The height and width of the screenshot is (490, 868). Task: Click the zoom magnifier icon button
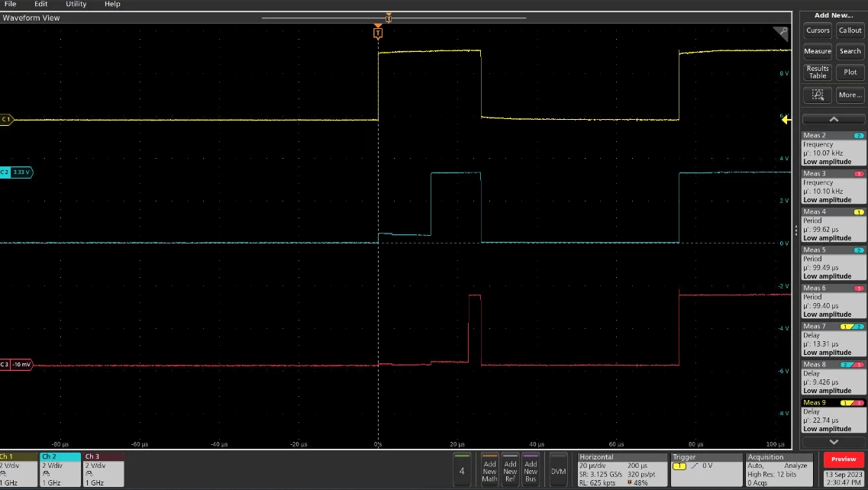coord(817,95)
